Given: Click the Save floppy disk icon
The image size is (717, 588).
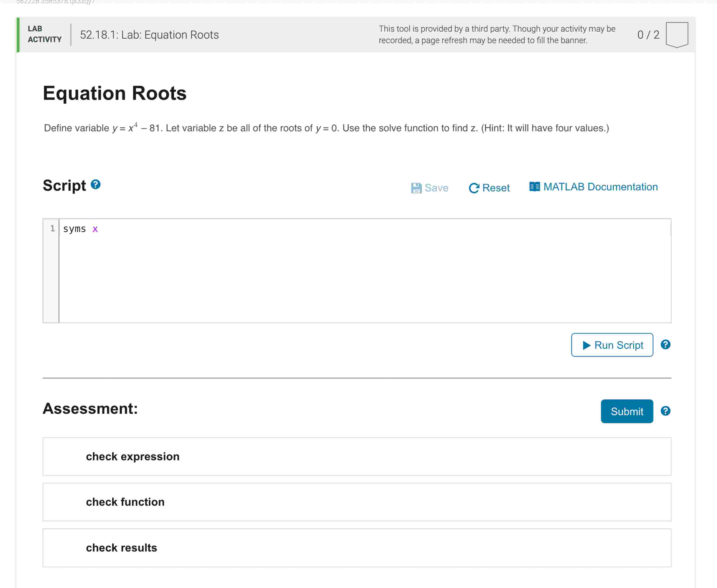Looking at the screenshot, I should 416,188.
